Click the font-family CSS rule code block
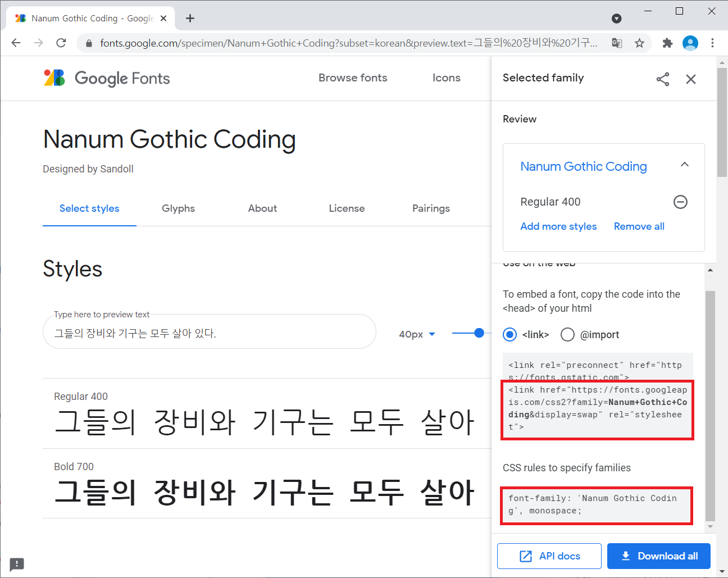Screen dimensions: 728x578 [x=597, y=506]
